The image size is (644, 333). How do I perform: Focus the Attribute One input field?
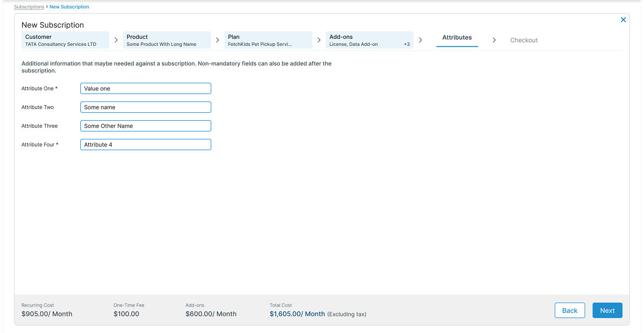(x=146, y=88)
